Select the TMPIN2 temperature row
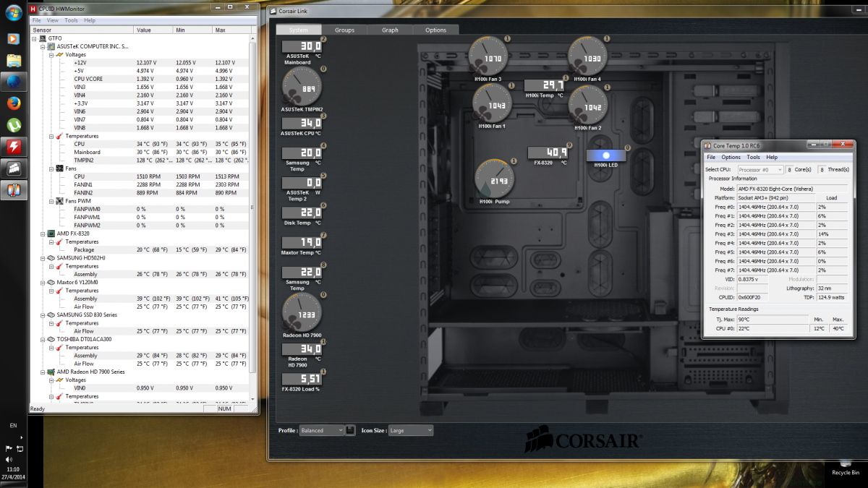Image resolution: width=868 pixels, height=488 pixels. point(140,160)
